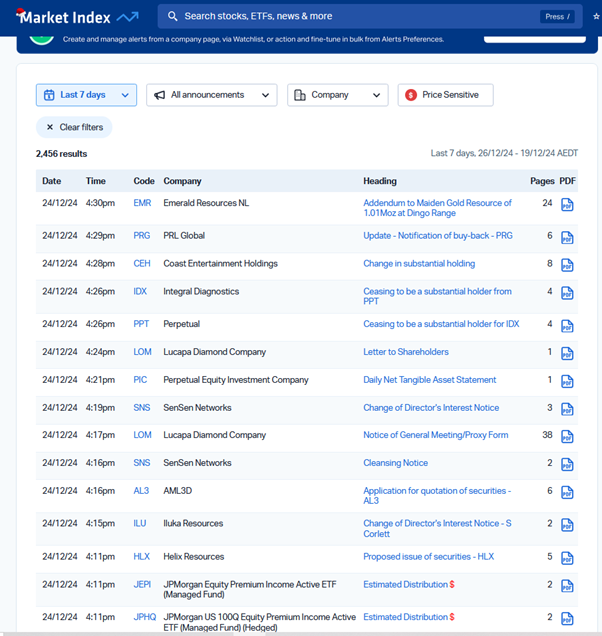Open PDF for Iluka Change of Director's Interest
Image resolution: width=602 pixels, height=636 pixels.
[x=567, y=525]
